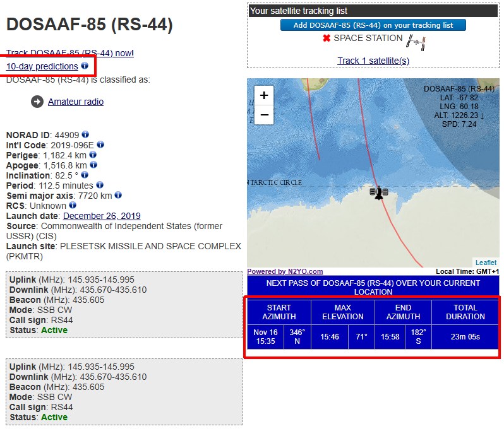Add DOSAAF-85 (RS-44) to tracking list
The width and height of the screenshot is (504, 436).
point(373,25)
